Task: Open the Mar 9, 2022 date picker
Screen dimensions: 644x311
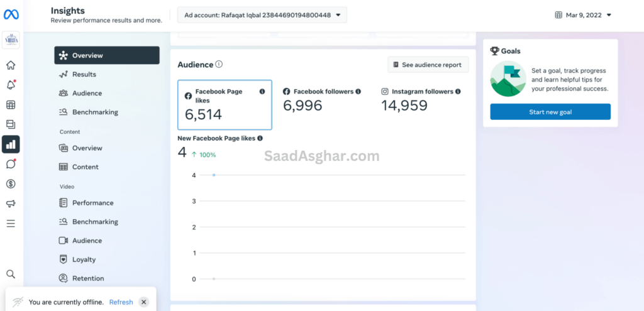Action: pyautogui.click(x=583, y=15)
